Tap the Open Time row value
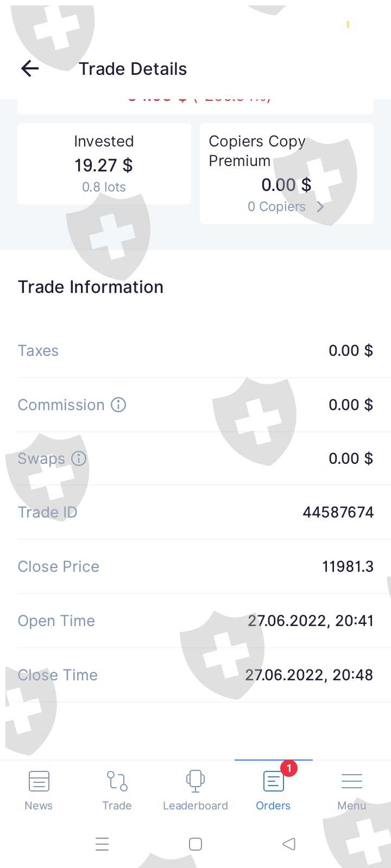Image resolution: width=391 pixels, height=868 pixels. click(311, 621)
